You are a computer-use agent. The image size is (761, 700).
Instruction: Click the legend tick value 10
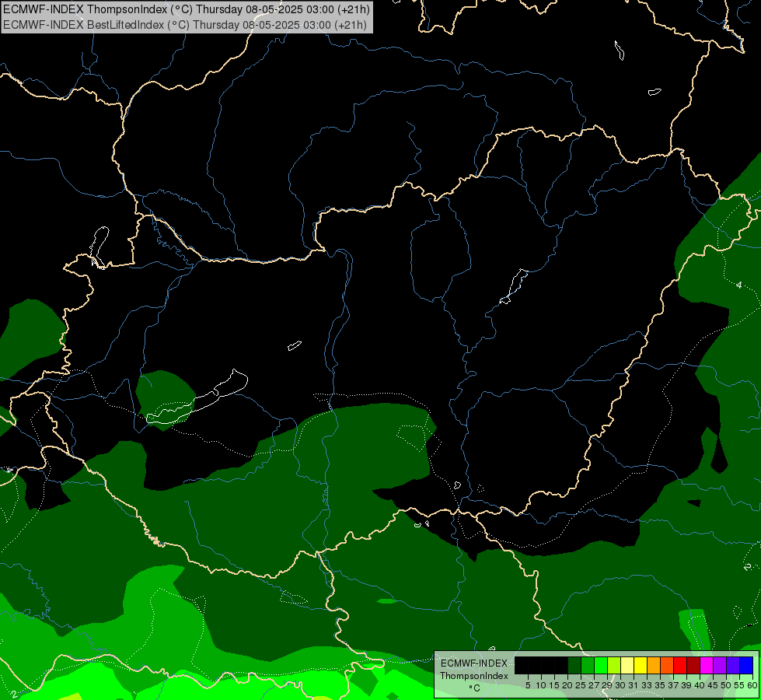[541, 685]
